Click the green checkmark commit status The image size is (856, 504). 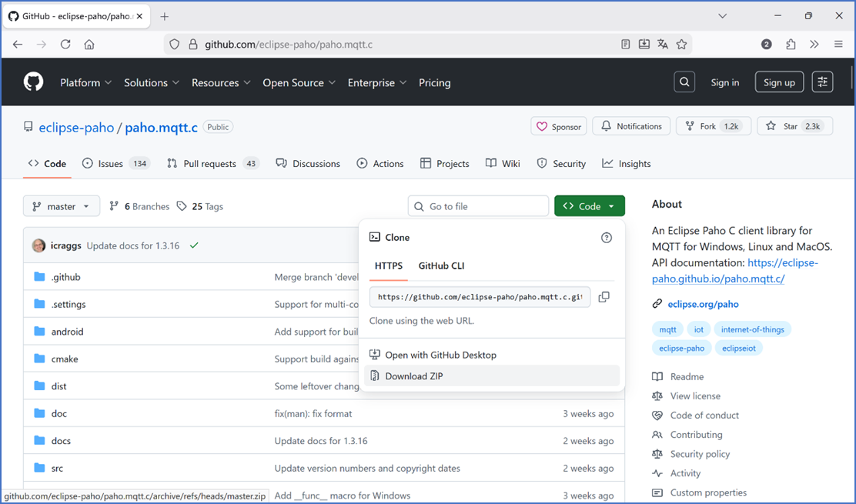click(x=194, y=245)
